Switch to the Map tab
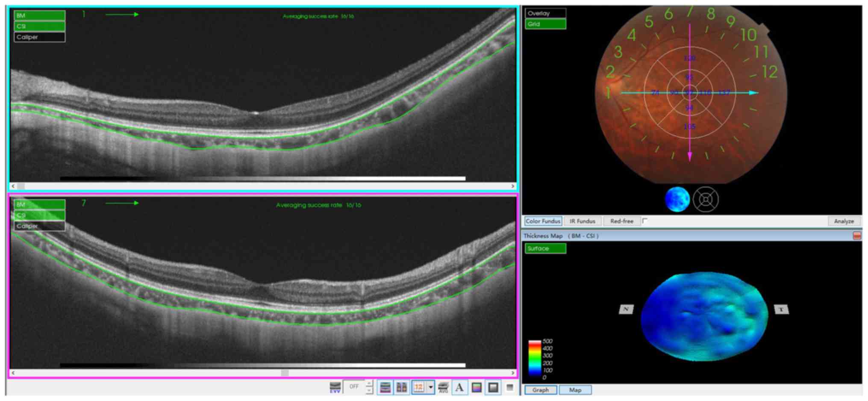Image resolution: width=868 pixels, height=401 pixels. pos(575,390)
